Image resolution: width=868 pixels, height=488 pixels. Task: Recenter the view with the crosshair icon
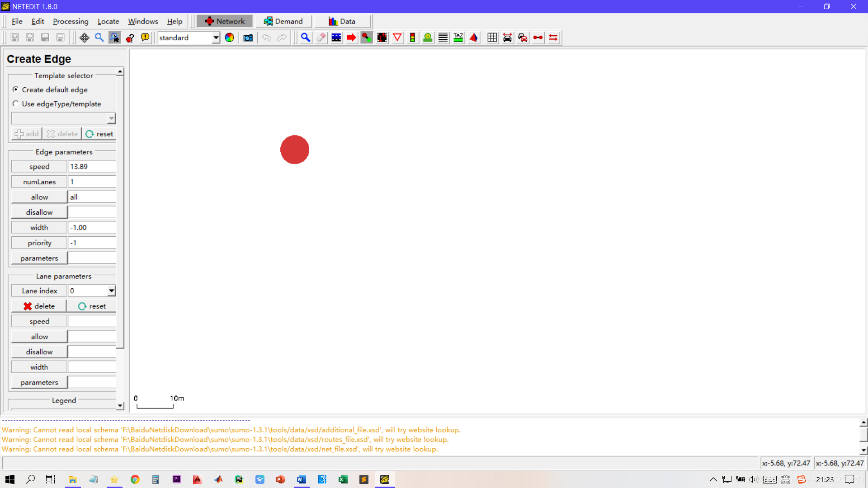84,38
